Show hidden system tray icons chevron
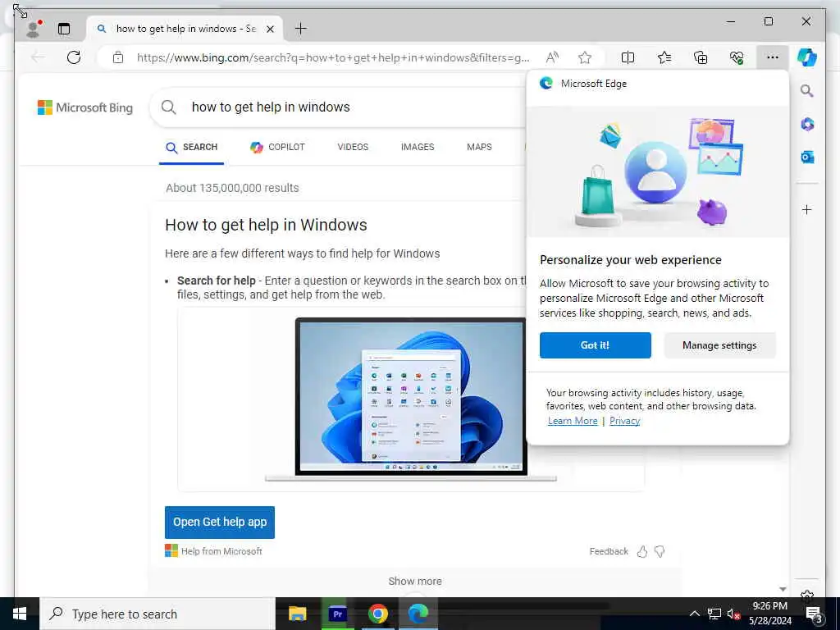 click(694, 614)
